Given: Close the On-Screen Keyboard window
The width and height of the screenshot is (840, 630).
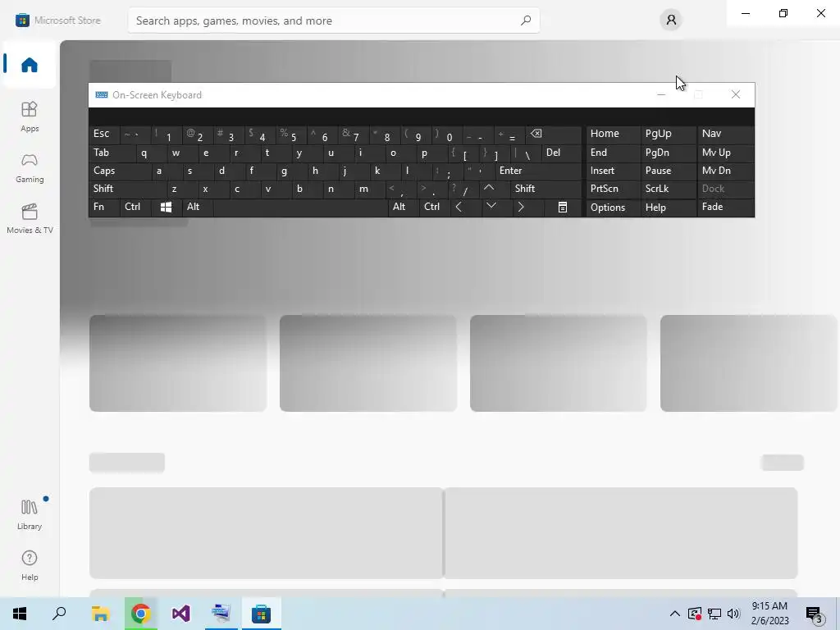Looking at the screenshot, I should pos(736,95).
